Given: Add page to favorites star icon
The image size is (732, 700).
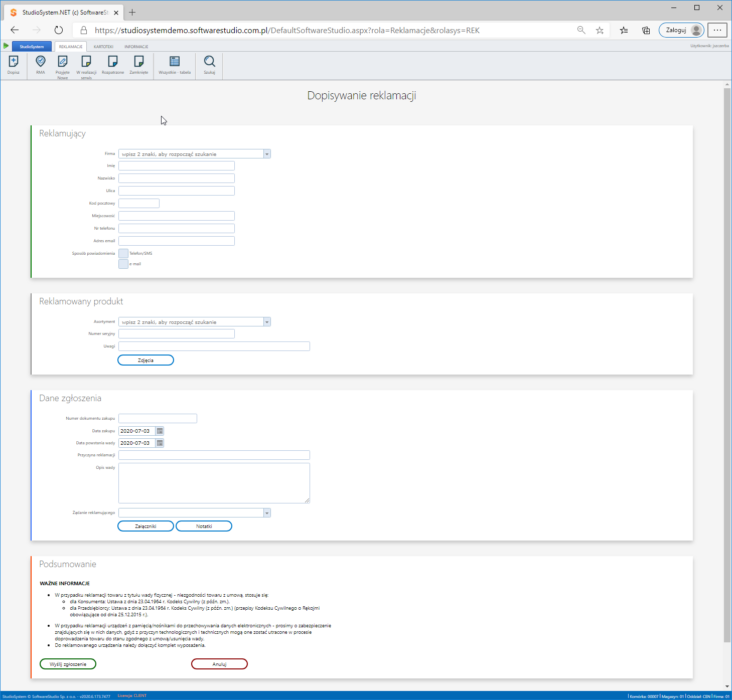Looking at the screenshot, I should click(x=600, y=30).
